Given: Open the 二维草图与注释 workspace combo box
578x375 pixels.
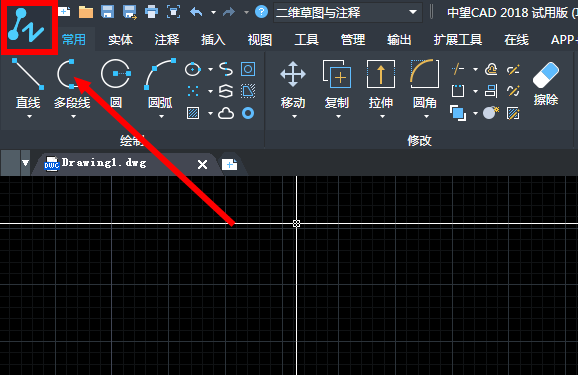Looking at the screenshot, I should point(348,13).
